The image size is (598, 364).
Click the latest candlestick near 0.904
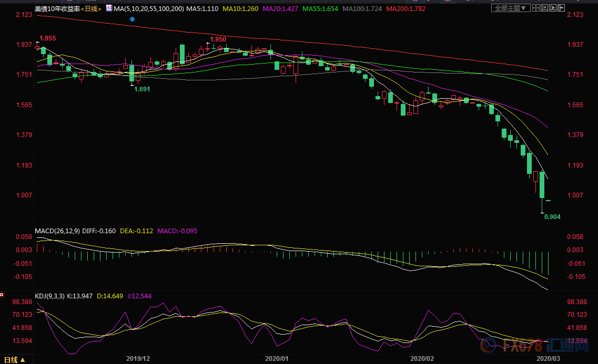pos(548,200)
